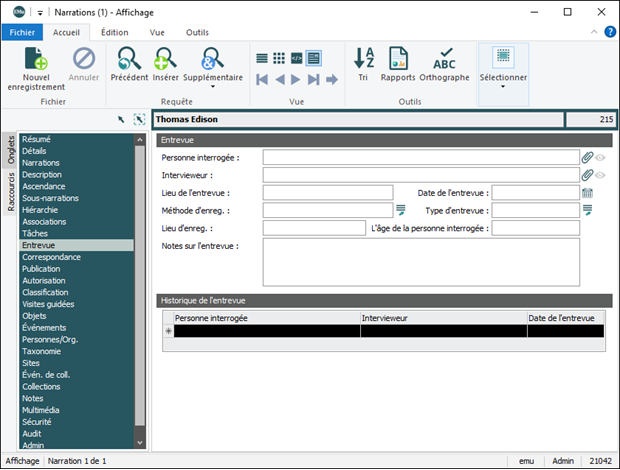Image resolution: width=620 pixels, height=470 pixels.
Task: Open calendar for Date de l'entrevue
Action: (x=587, y=193)
